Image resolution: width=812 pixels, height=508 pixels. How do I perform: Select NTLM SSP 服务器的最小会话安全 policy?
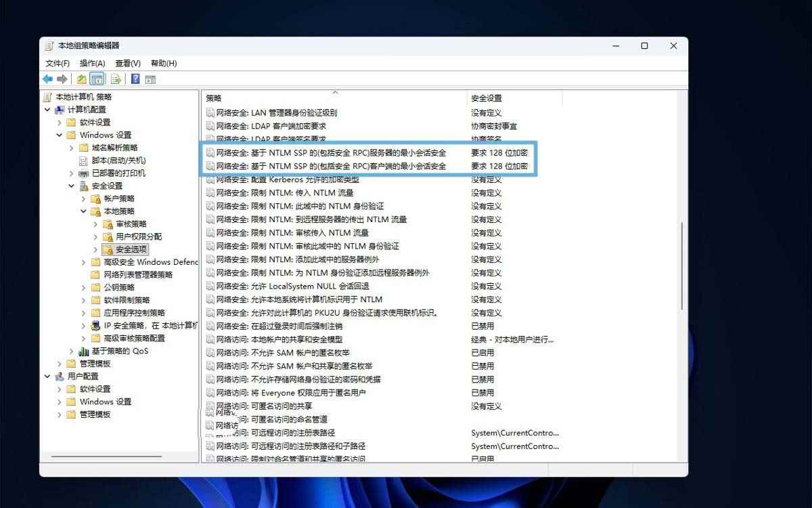(x=331, y=152)
